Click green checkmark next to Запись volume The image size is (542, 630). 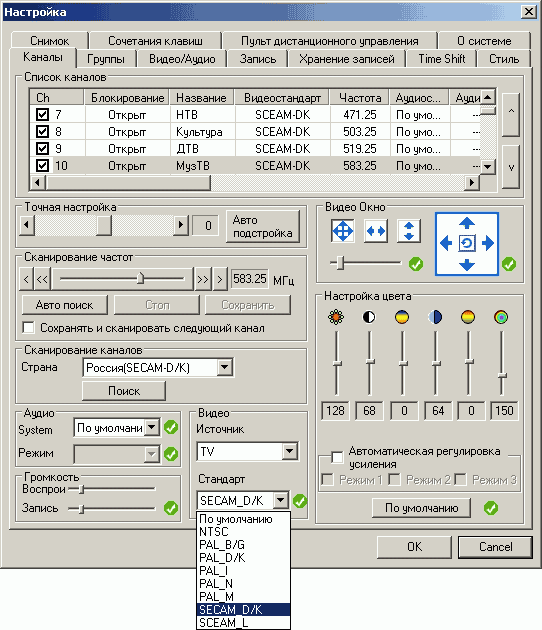(171, 508)
